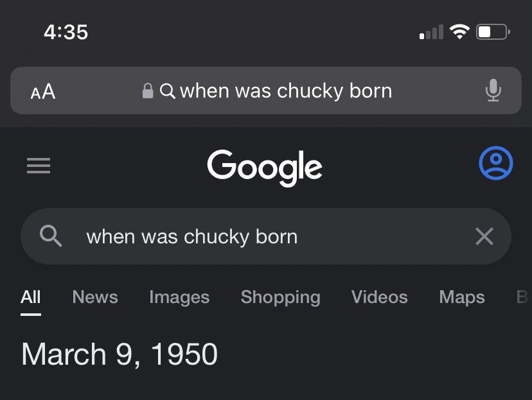Switch to the Images tab
The width and height of the screenshot is (532, 400).
[x=179, y=297]
